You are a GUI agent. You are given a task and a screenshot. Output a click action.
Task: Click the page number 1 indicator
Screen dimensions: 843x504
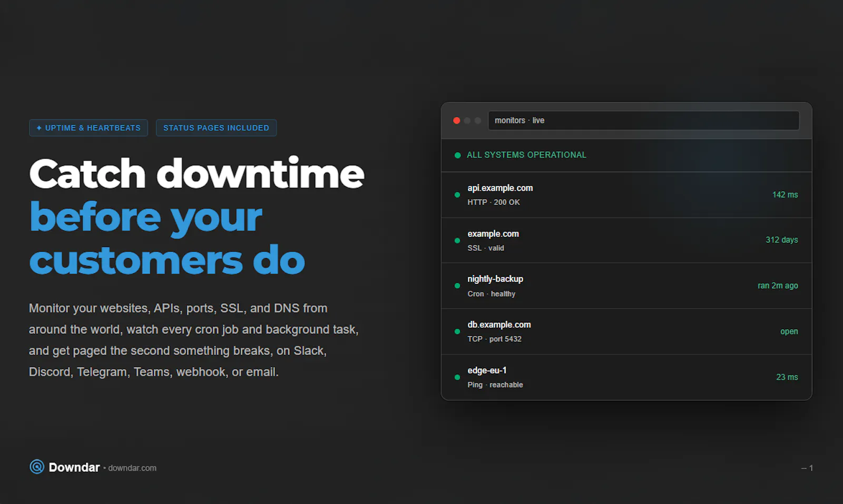click(807, 468)
